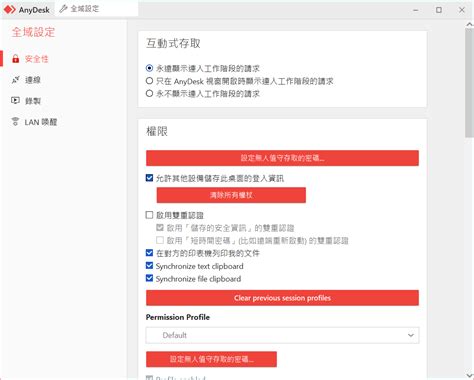Click the dropdown chevron next to Default
The height and width of the screenshot is (380, 474).
411,335
